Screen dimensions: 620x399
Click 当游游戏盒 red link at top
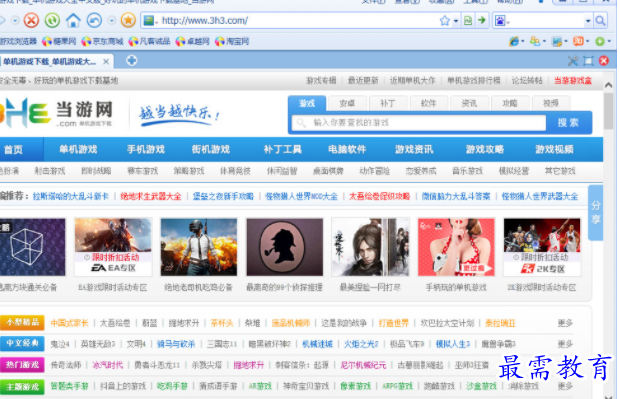coord(573,81)
